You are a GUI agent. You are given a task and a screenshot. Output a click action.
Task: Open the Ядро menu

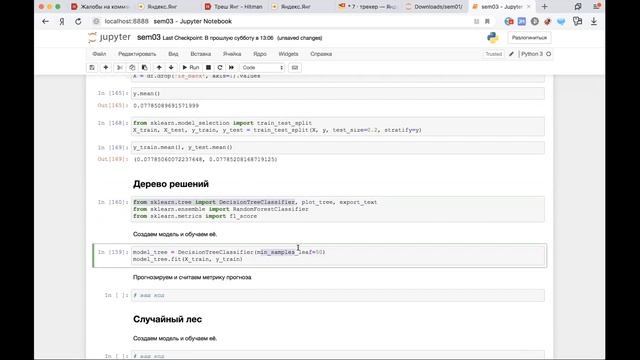[x=260, y=54]
